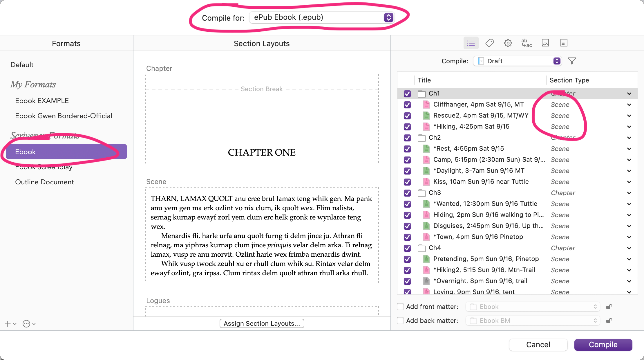Click the Ch1 folder icon
The height and width of the screenshot is (360, 644).
click(x=422, y=93)
